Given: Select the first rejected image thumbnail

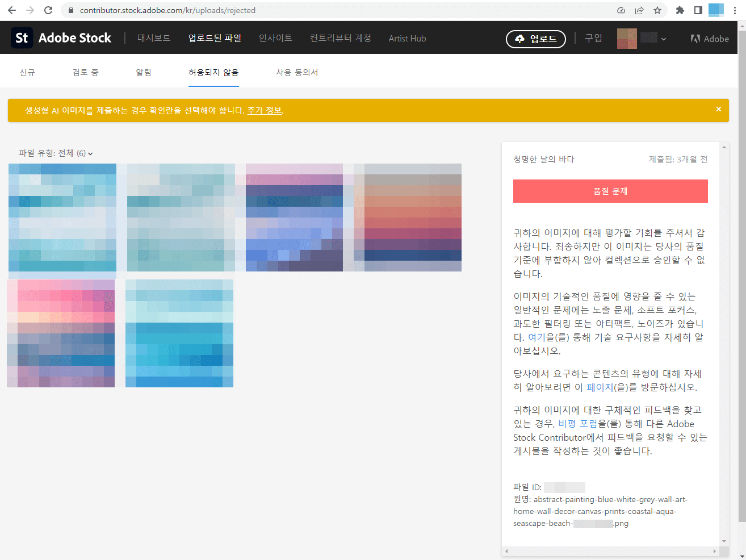Looking at the screenshot, I should point(62,218).
